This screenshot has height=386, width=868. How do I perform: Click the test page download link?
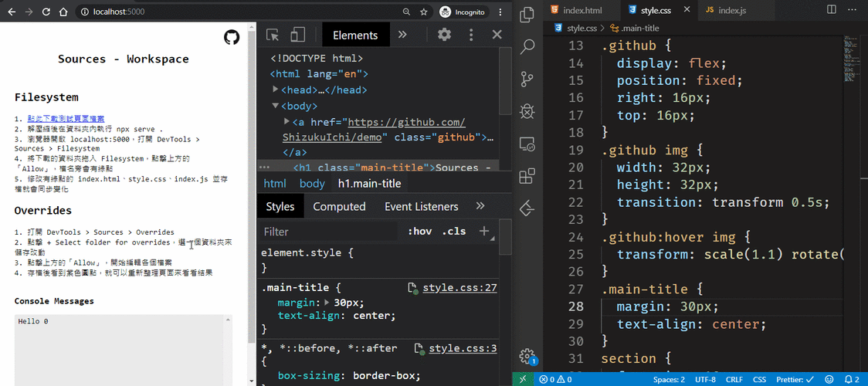pos(66,119)
